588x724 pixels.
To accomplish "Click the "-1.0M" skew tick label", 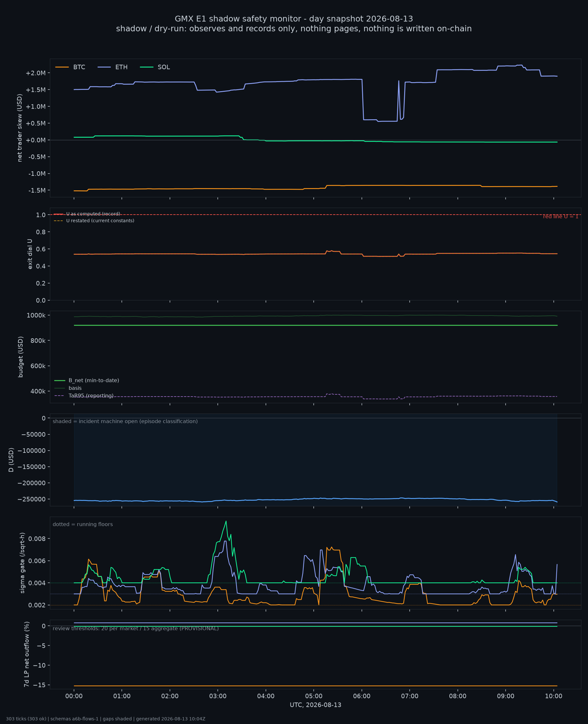I will pyautogui.click(x=37, y=174).
